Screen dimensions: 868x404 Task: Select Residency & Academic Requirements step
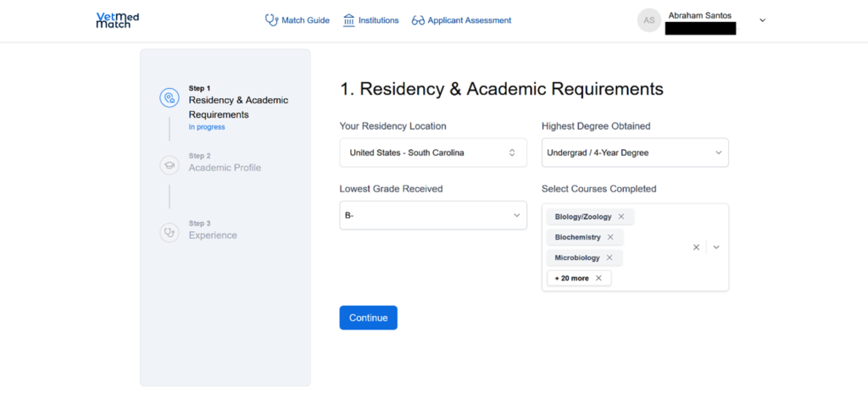(238, 108)
